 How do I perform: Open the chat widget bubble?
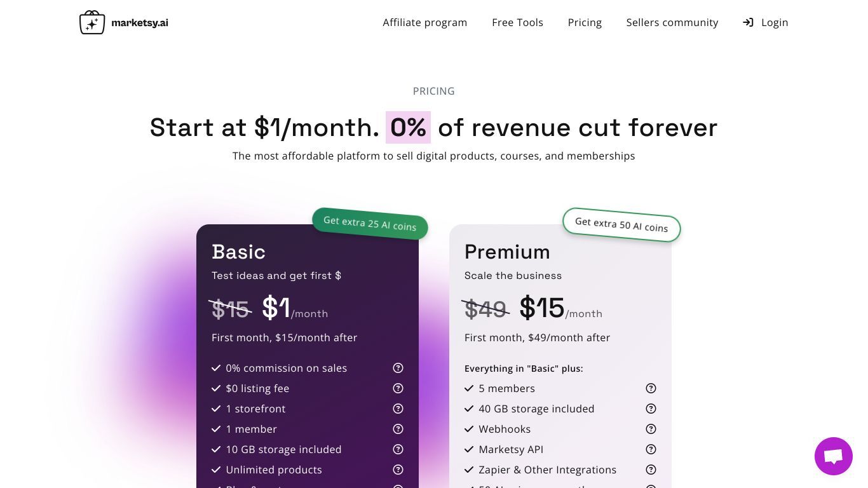click(833, 456)
